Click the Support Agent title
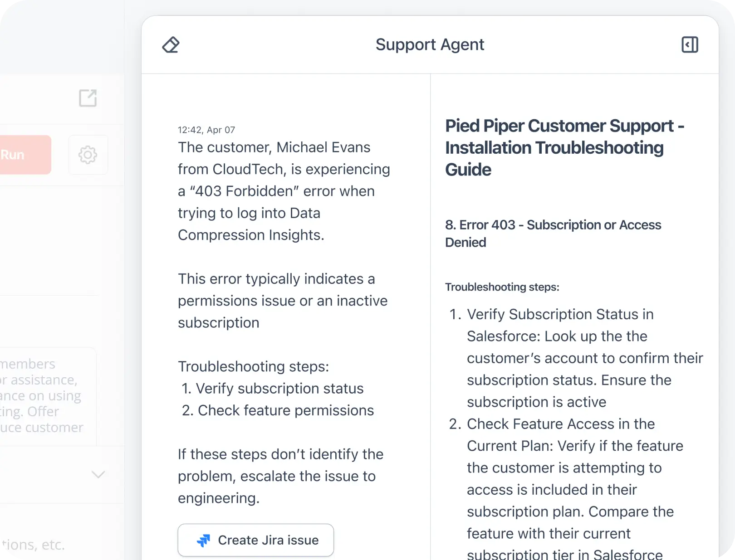 (x=430, y=44)
